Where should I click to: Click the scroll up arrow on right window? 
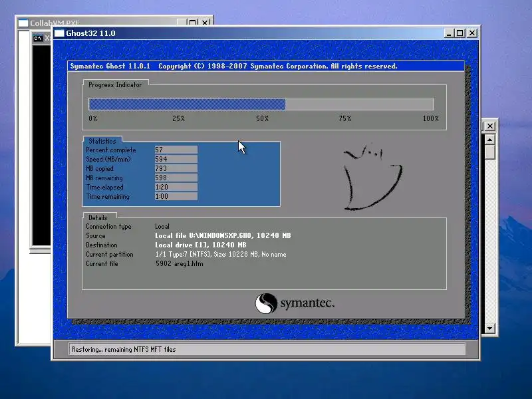pos(489,140)
